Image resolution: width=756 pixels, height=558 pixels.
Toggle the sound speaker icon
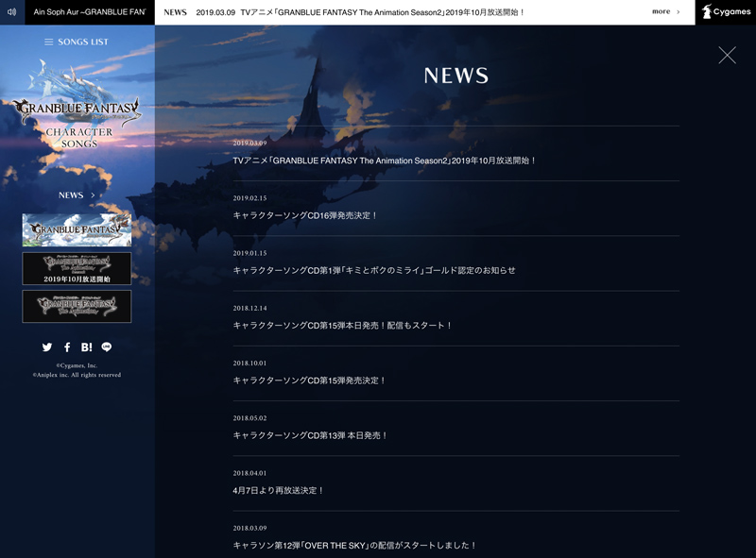tap(12, 12)
